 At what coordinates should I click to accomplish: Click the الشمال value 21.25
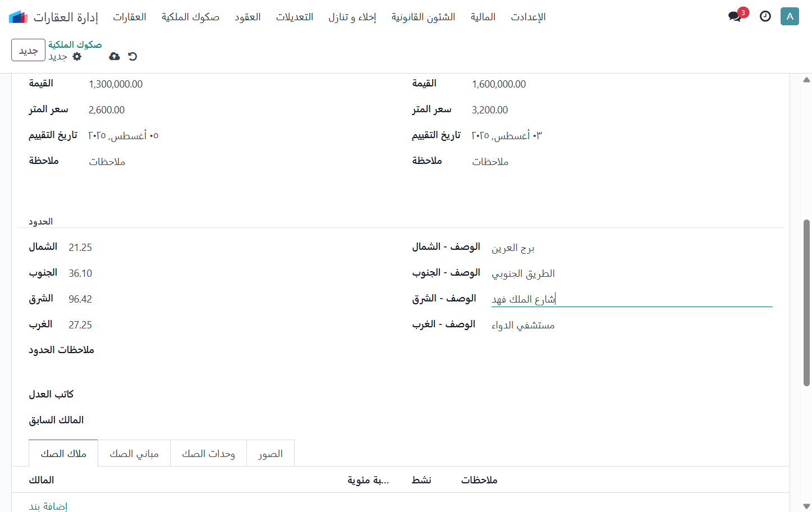[80, 248]
